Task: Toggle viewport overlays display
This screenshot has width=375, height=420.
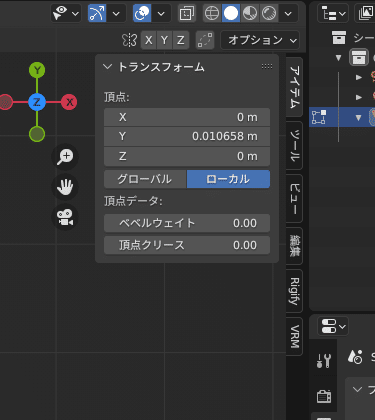Action: click(x=142, y=14)
